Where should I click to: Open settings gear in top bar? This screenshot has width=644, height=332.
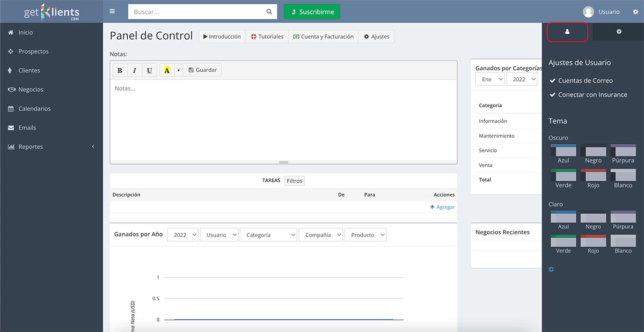coord(635,12)
